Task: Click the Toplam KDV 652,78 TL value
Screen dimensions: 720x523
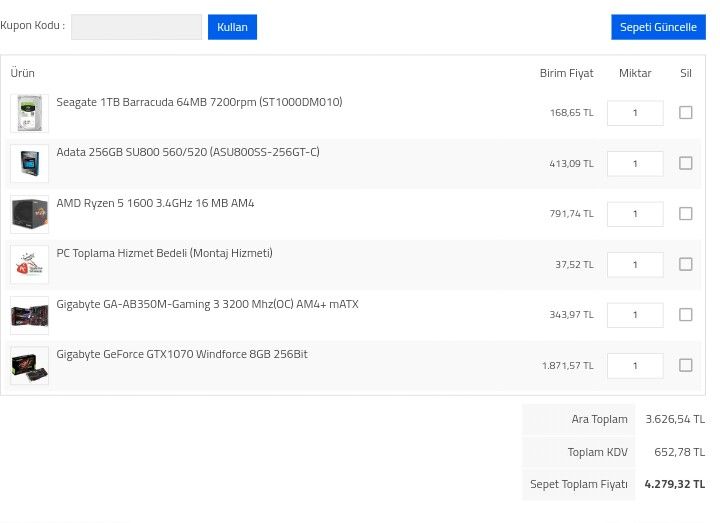Action: click(680, 452)
